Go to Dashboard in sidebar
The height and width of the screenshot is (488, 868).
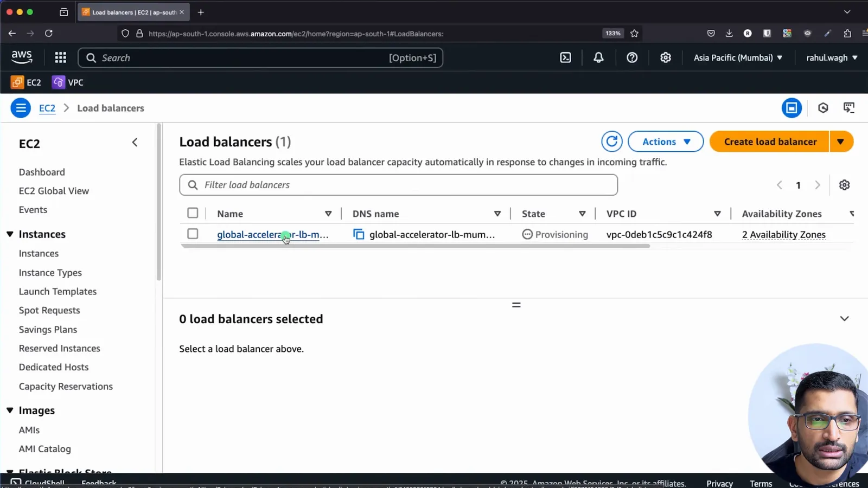[42, 172]
